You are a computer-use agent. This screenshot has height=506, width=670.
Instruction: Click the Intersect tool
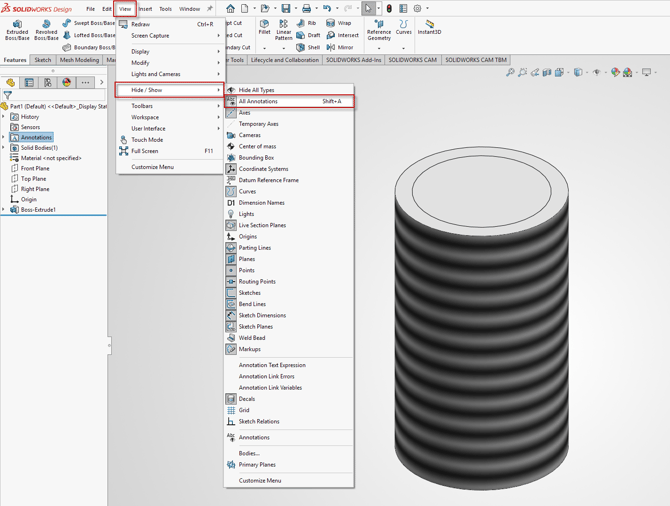pos(342,35)
